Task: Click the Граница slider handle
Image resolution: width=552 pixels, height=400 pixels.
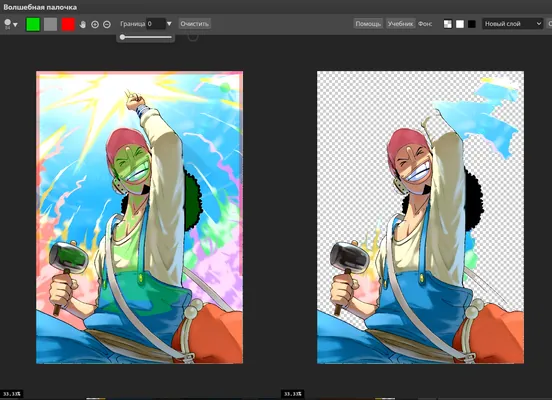Action: point(122,37)
